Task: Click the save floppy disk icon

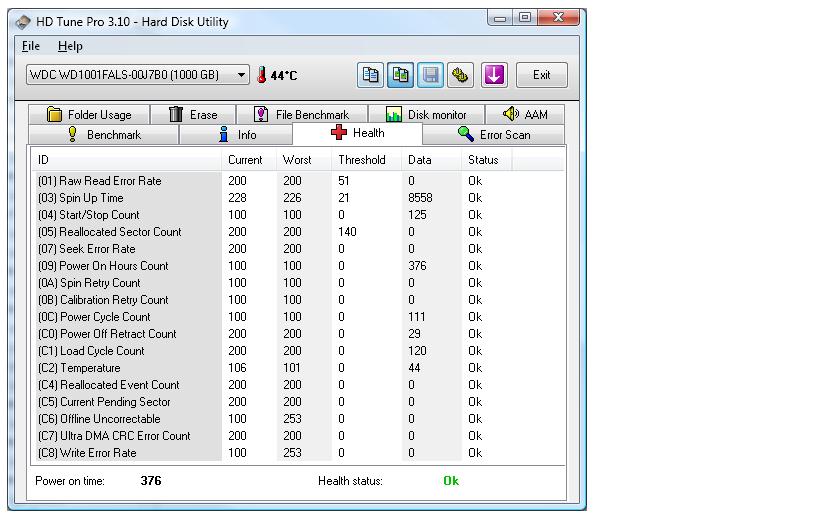Action: point(430,75)
